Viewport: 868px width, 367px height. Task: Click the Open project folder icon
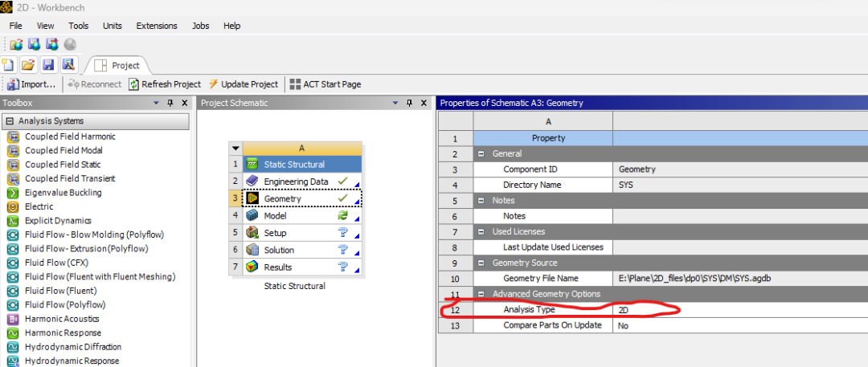28,65
